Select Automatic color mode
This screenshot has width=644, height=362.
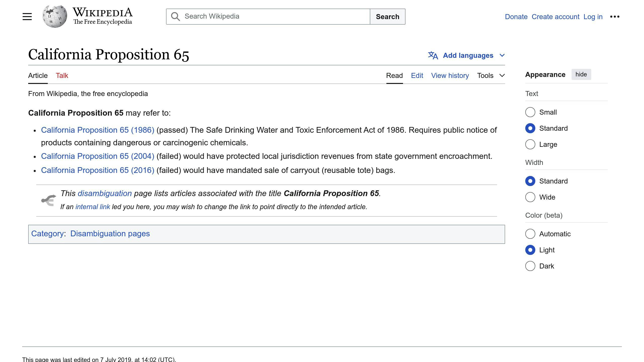click(x=530, y=234)
